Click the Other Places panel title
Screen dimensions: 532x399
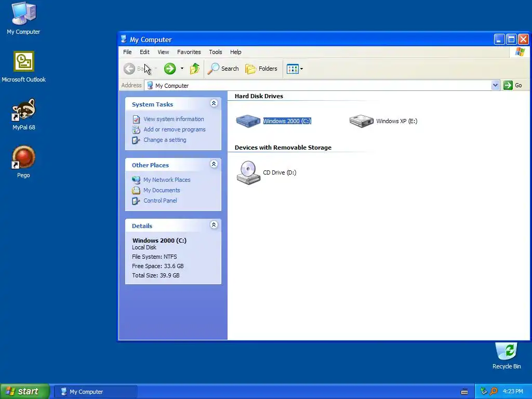[150, 165]
